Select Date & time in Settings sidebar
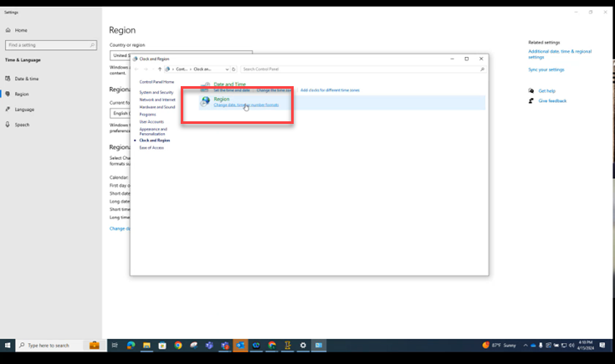The width and height of the screenshot is (615, 364). [27, 79]
